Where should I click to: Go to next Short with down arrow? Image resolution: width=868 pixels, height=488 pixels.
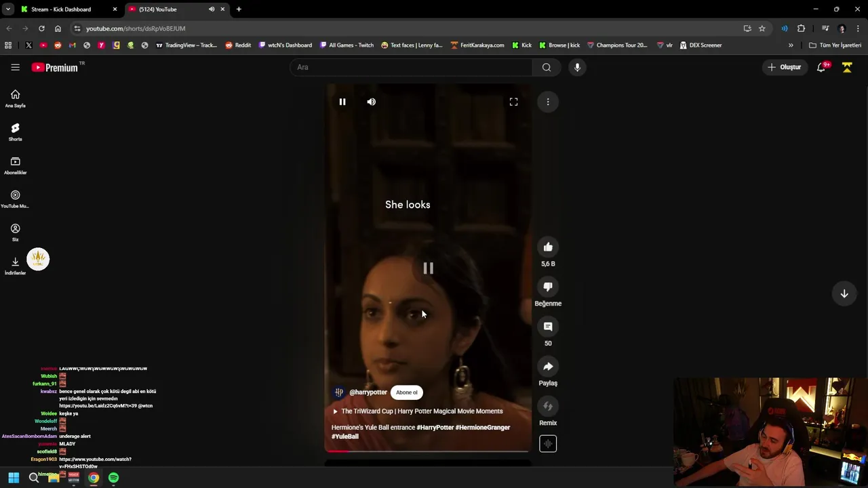(x=844, y=293)
